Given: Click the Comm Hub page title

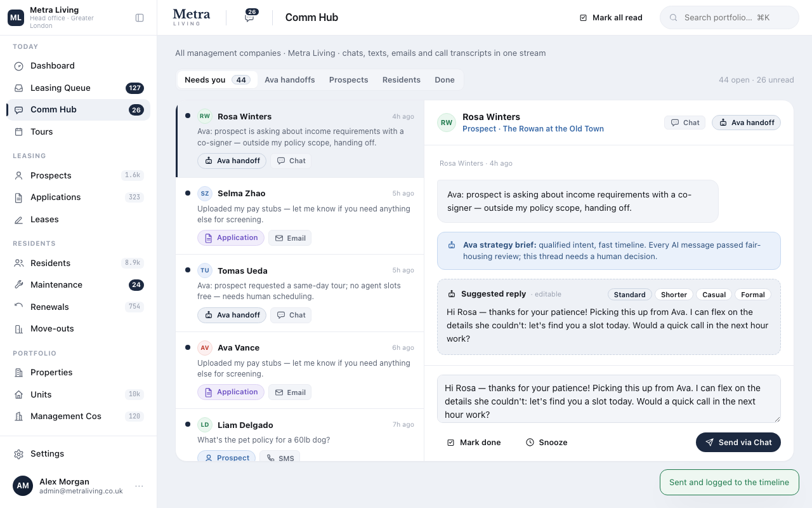Looking at the screenshot, I should pos(311,18).
